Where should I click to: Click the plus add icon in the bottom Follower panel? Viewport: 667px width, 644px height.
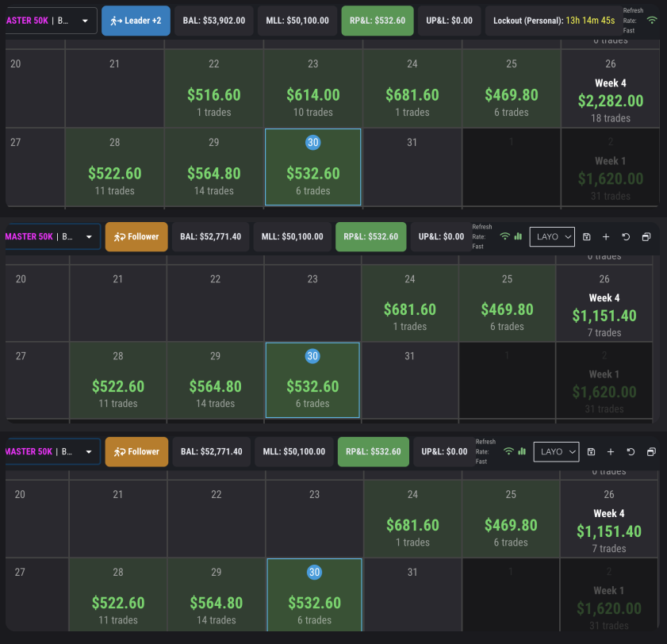611,452
